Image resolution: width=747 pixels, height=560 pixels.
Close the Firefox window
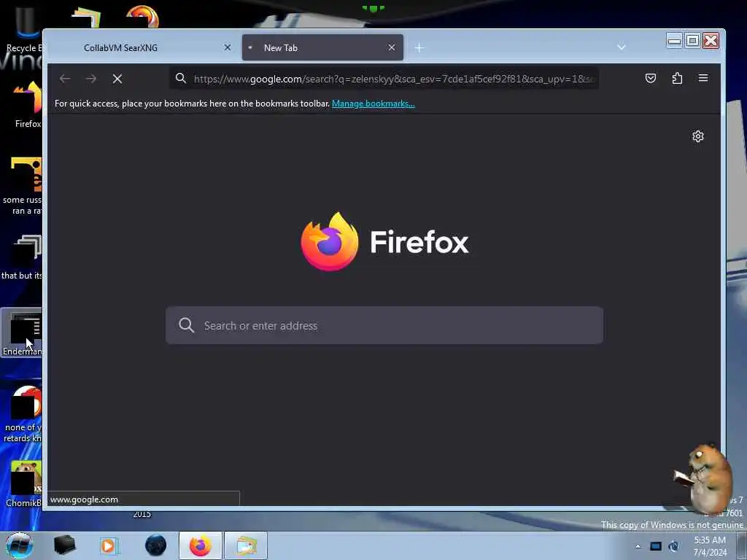tap(711, 41)
